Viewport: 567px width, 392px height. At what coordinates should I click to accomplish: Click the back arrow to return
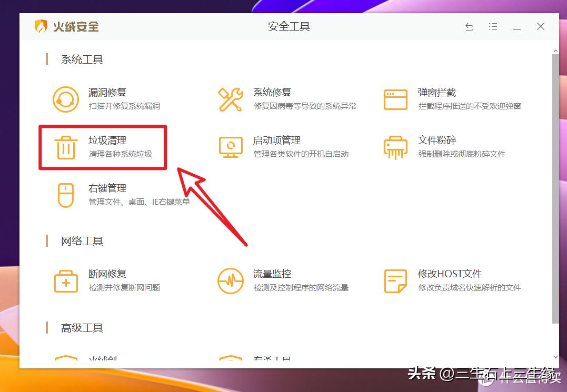pyautogui.click(x=469, y=26)
